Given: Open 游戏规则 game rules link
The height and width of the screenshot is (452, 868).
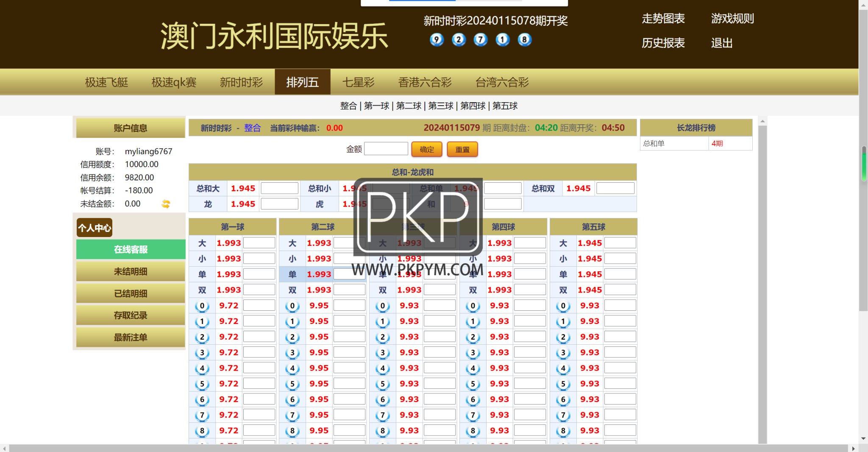Looking at the screenshot, I should [x=733, y=19].
